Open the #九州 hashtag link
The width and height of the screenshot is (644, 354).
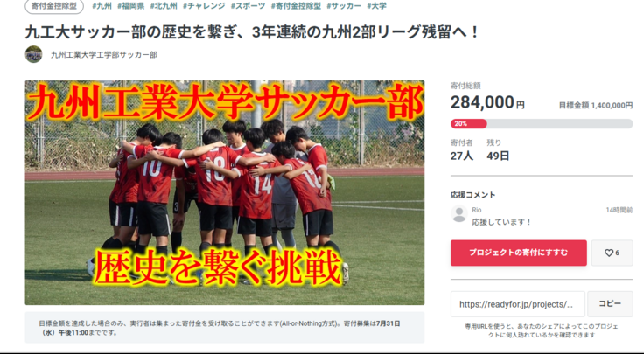[101, 6]
